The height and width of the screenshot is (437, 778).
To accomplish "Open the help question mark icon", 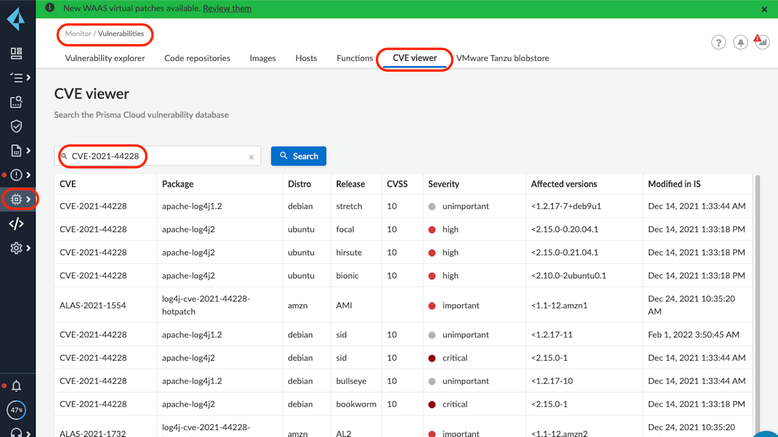I will click(718, 43).
